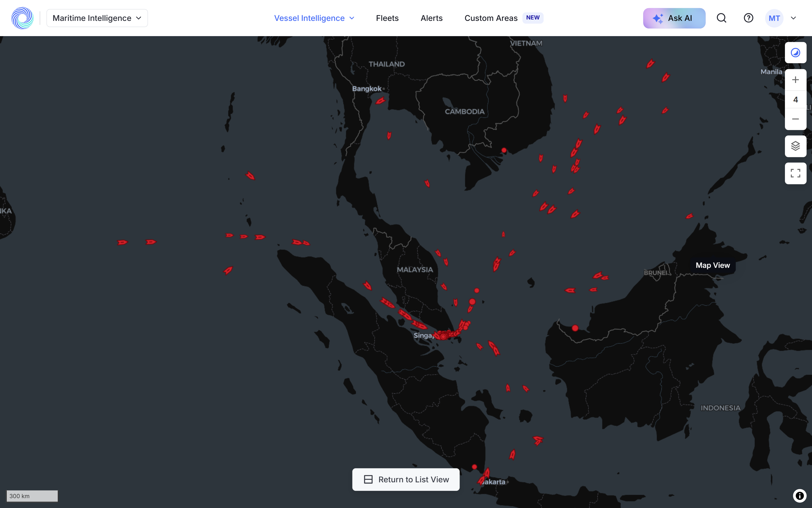The image size is (812, 508).
Task: Click the Manila city label
Action: pyautogui.click(x=771, y=72)
